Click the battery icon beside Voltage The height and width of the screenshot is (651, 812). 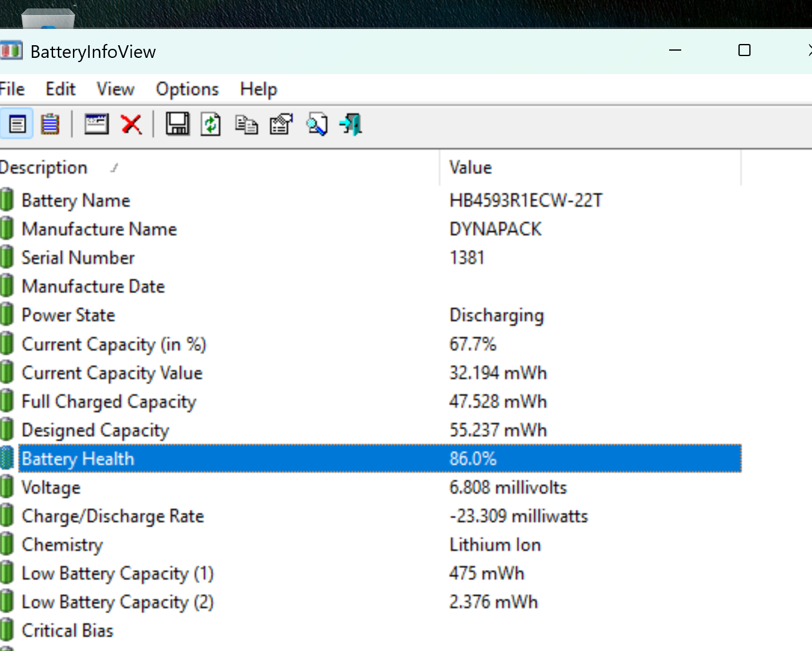[x=7, y=487]
